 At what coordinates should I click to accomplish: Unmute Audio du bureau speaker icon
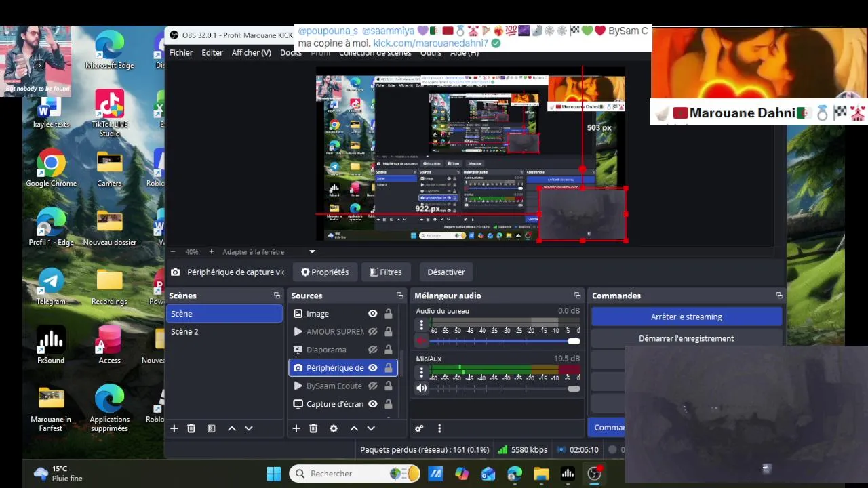coord(421,341)
